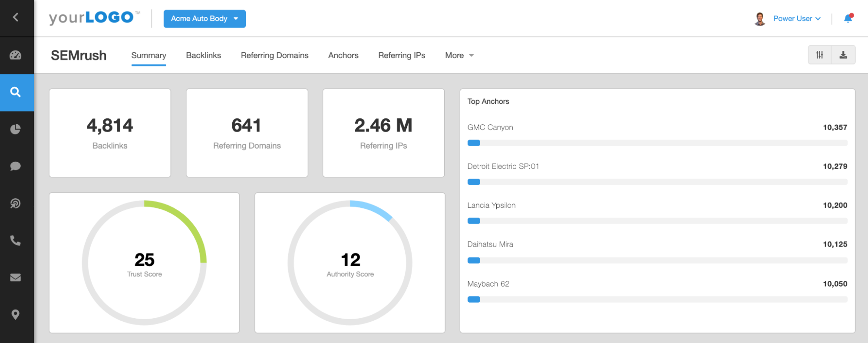Expand the More tab dropdown

coord(459,55)
